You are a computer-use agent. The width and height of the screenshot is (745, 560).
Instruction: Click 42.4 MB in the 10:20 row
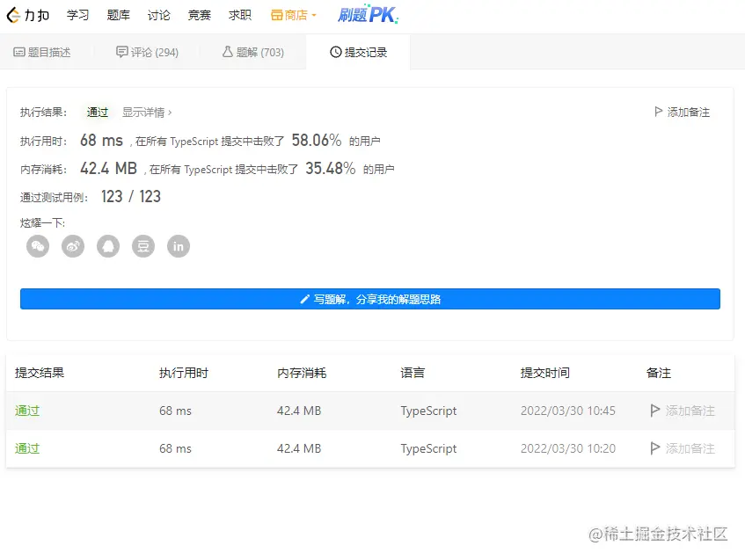[299, 448]
